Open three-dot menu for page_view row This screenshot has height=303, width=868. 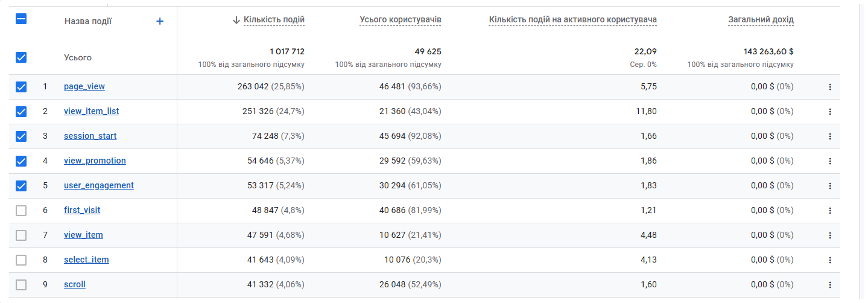coord(830,87)
